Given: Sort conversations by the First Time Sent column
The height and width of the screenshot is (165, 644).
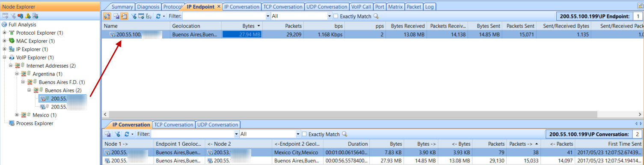Looking at the screenshot, I should click(x=609, y=144).
